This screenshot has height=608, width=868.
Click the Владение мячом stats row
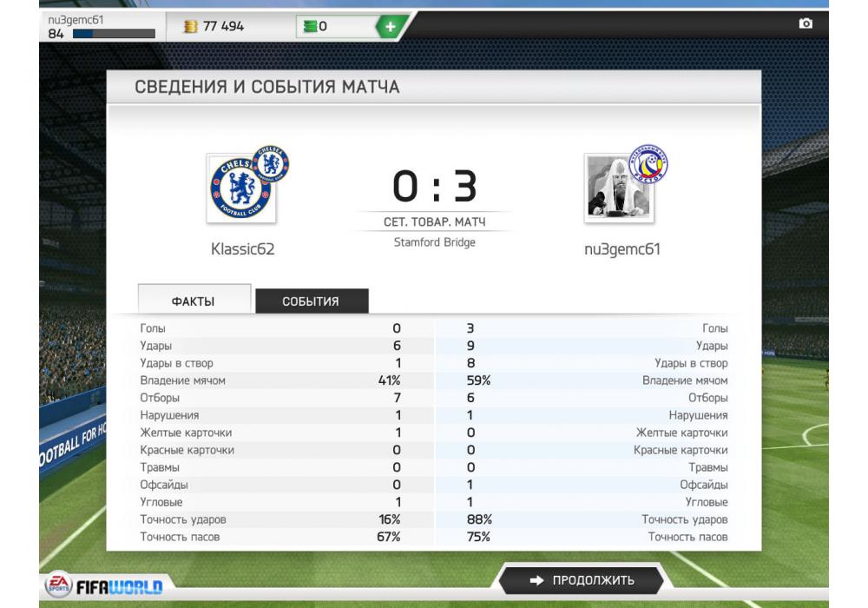pyautogui.click(x=434, y=380)
